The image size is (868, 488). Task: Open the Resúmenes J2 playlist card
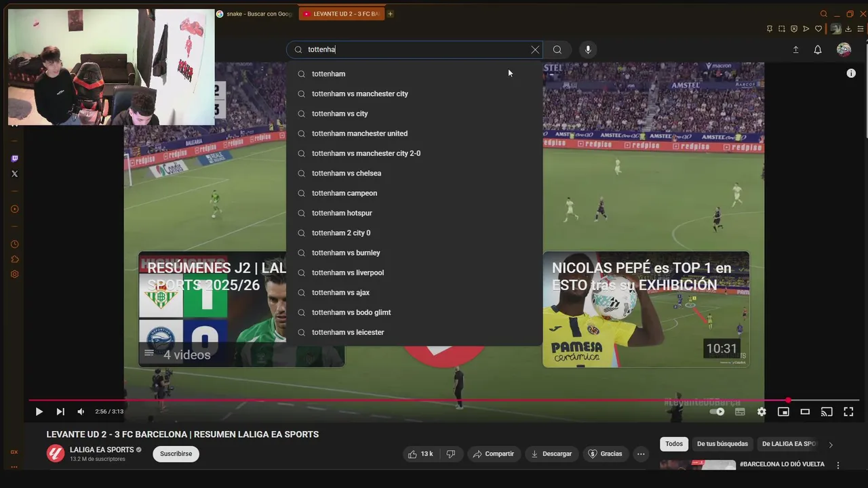[x=241, y=309]
